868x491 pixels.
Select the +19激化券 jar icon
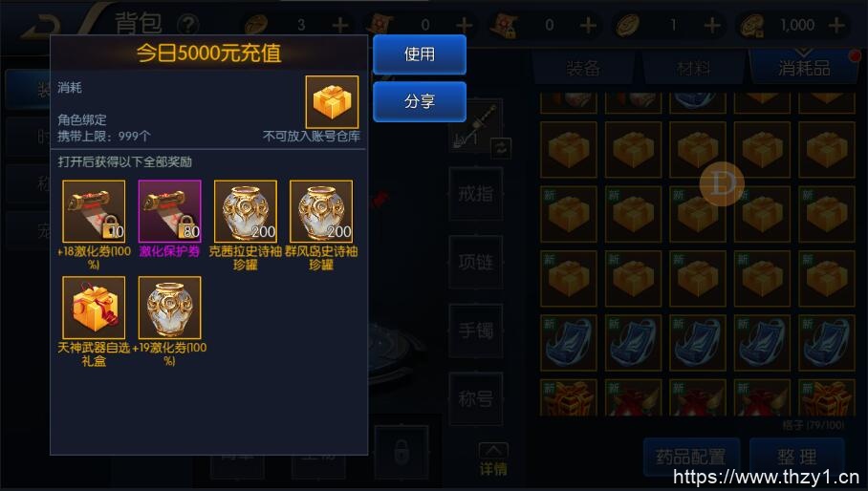point(169,308)
